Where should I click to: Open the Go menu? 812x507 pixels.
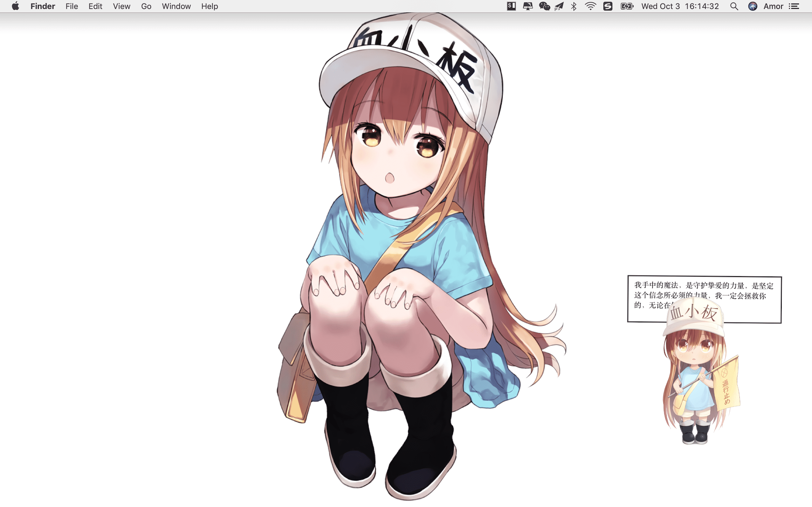tap(146, 6)
